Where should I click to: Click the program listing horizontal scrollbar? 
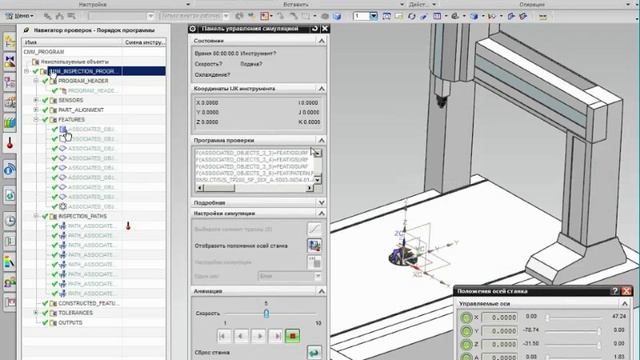click(x=255, y=188)
